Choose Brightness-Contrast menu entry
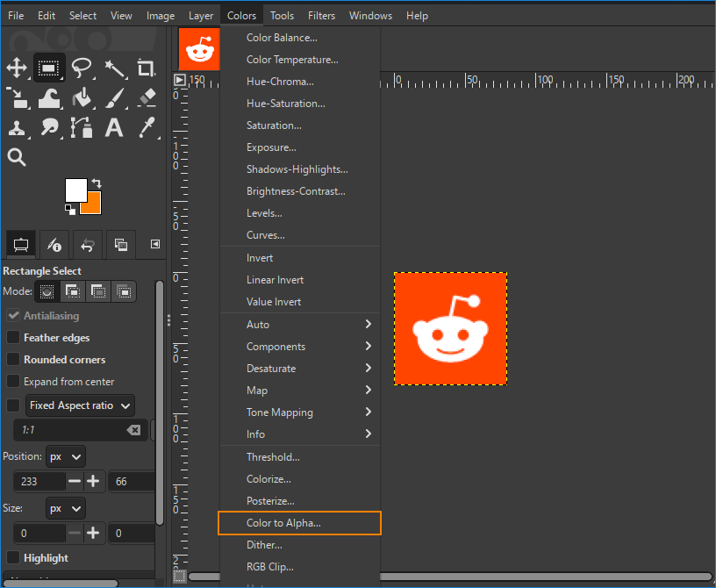Image resolution: width=716 pixels, height=588 pixels. [x=300, y=191]
